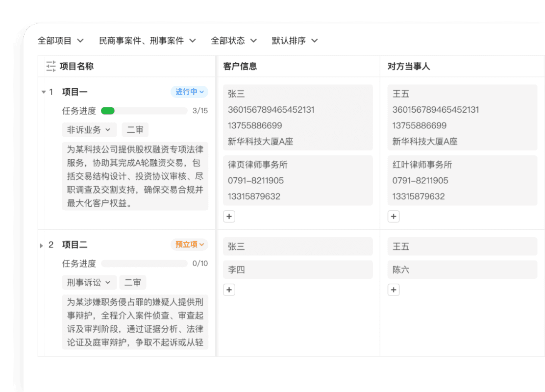
Task: Open the 默认排序 sort dropdown
Action: [x=295, y=41]
